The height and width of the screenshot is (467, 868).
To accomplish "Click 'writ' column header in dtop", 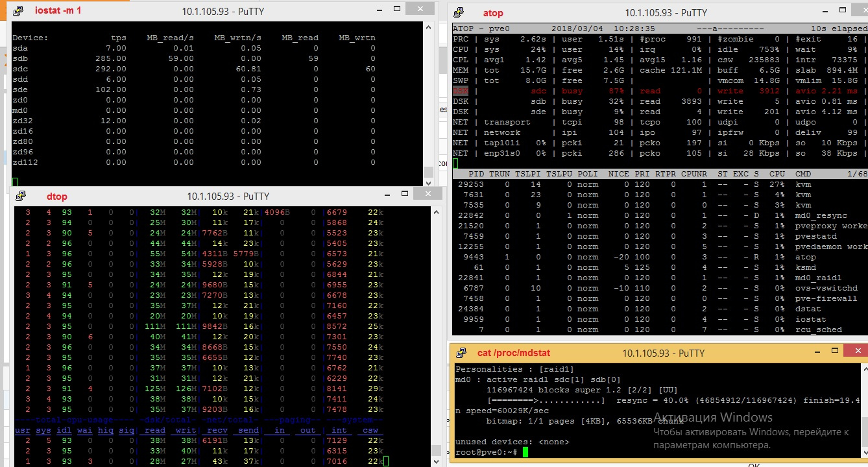I will [x=186, y=430].
